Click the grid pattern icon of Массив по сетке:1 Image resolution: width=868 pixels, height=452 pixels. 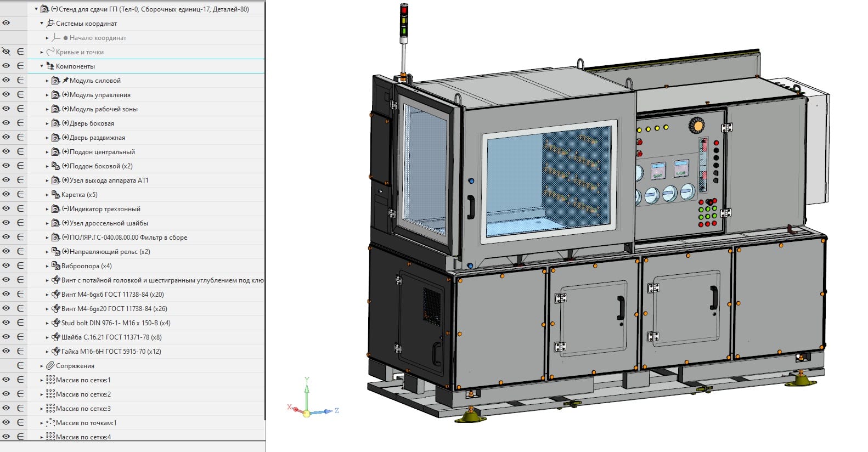[50, 380]
